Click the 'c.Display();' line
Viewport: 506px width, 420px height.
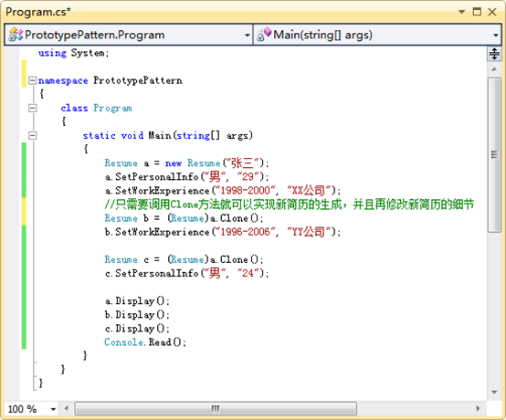pyautogui.click(x=137, y=329)
